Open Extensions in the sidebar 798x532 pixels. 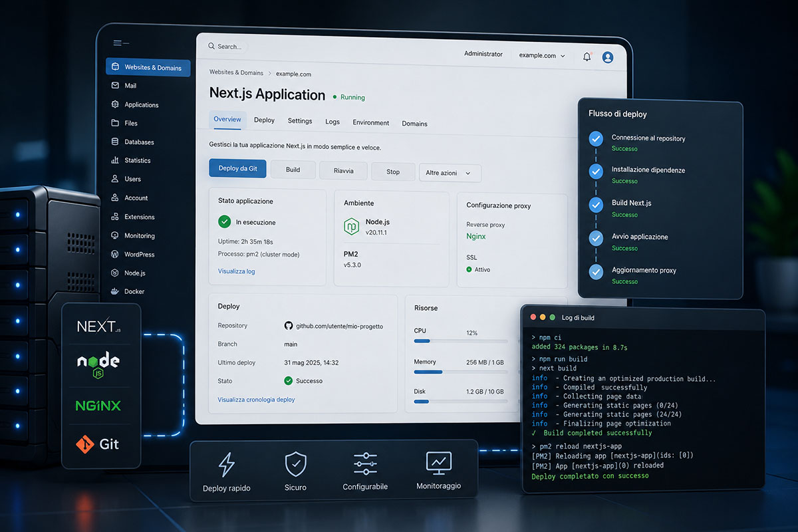click(132, 217)
